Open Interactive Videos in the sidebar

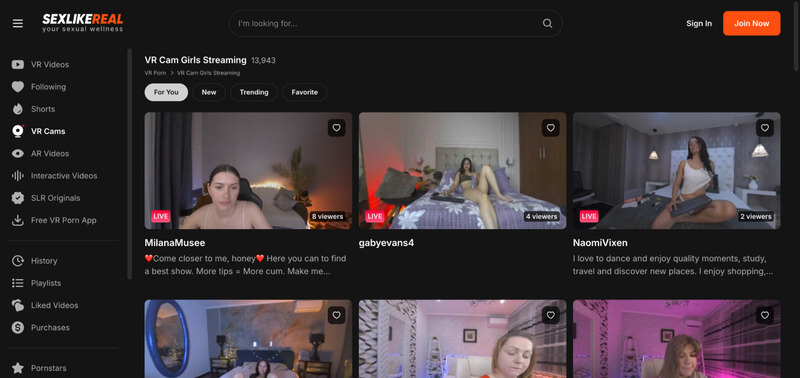coord(64,175)
